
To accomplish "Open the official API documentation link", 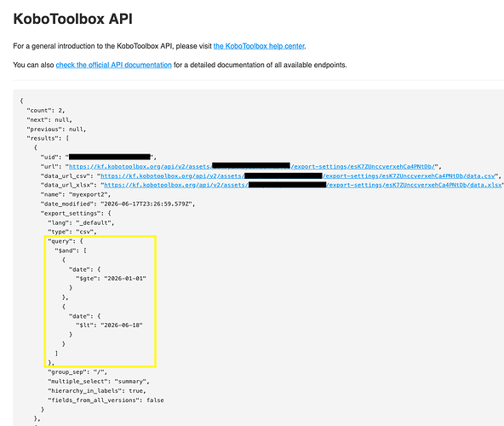I will (x=114, y=65).
